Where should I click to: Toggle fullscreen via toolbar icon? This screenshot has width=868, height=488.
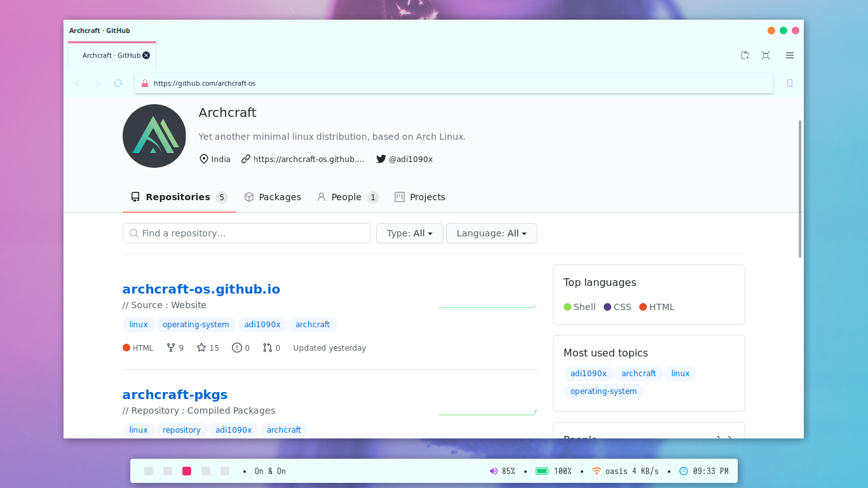pyautogui.click(x=766, y=55)
